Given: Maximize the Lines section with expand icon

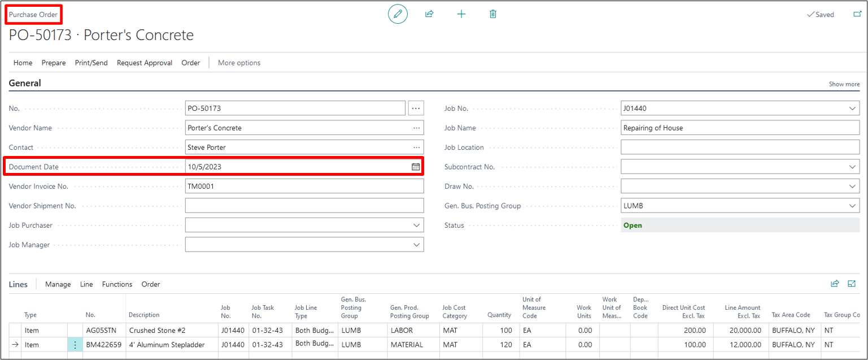Looking at the screenshot, I should [852, 284].
